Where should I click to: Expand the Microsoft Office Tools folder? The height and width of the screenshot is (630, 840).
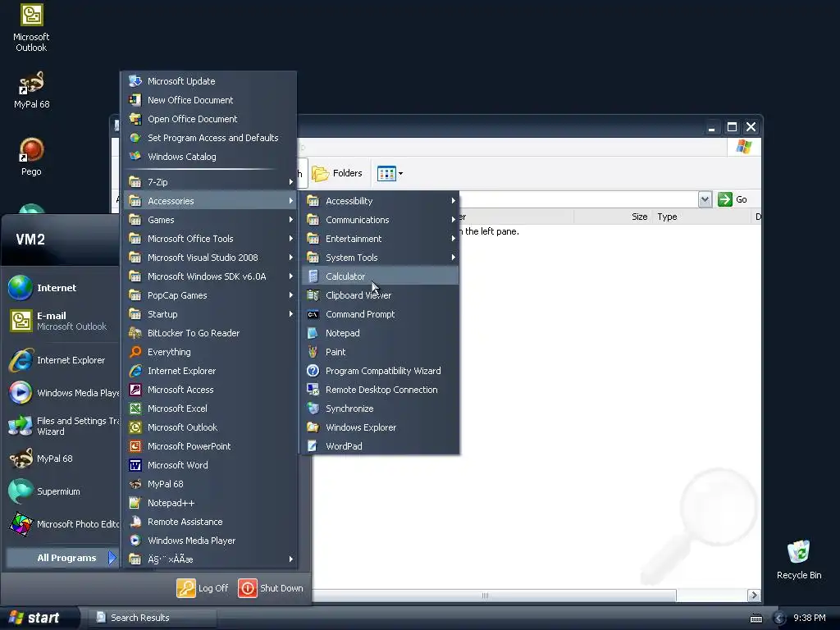pyautogui.click(x=210, y=239)
